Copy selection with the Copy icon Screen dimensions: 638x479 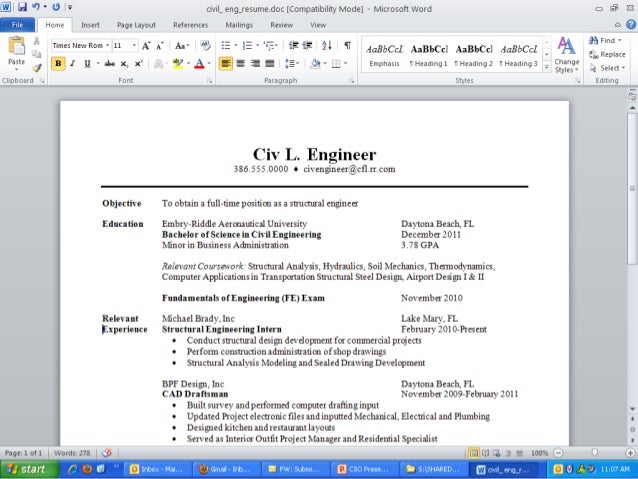coord(37,54)
